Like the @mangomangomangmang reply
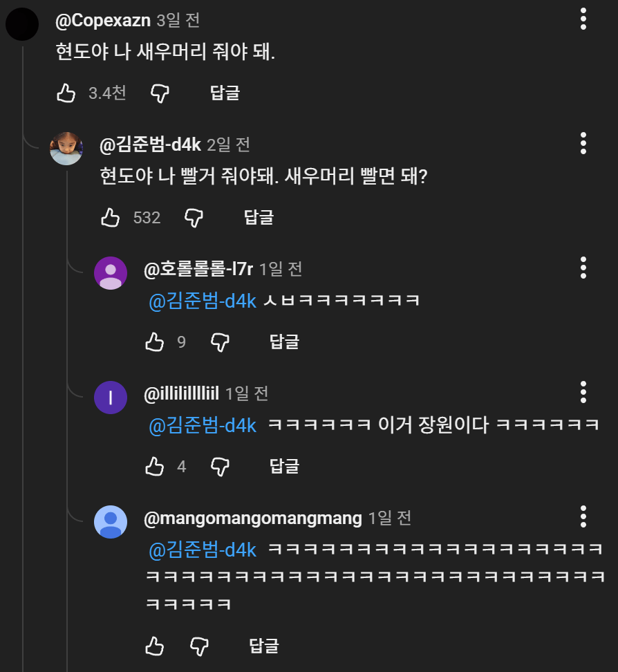 155,646
